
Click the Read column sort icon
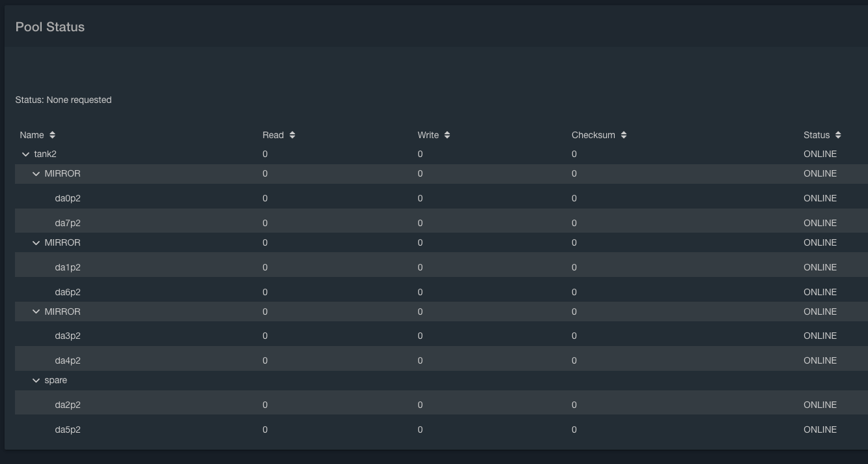point(292,135)
